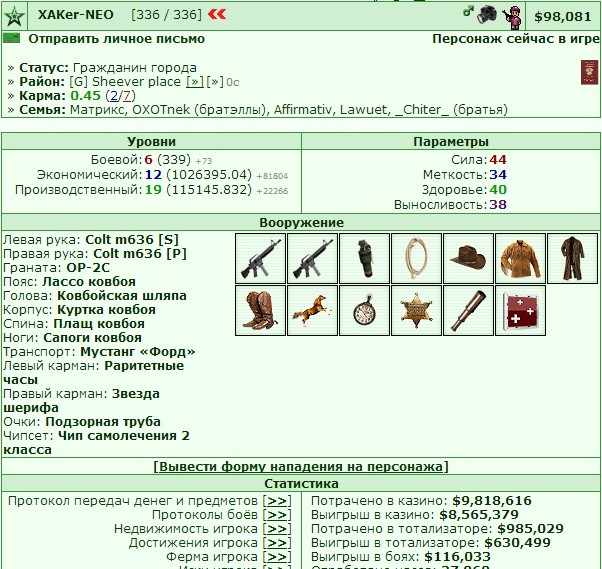602x569 pixels.
Task: Click the Ковбойская шляпа item name
Action: pyautogui.click(x=122, y=296)
